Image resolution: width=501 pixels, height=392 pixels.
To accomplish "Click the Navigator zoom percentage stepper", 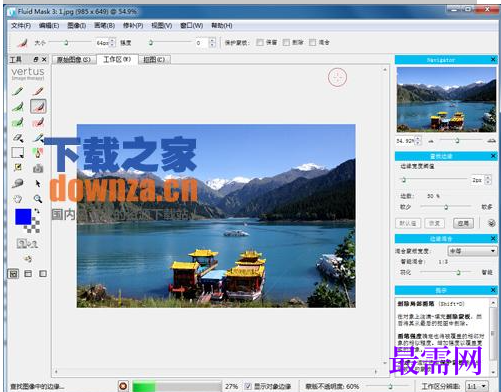I will tap(418, 141).
